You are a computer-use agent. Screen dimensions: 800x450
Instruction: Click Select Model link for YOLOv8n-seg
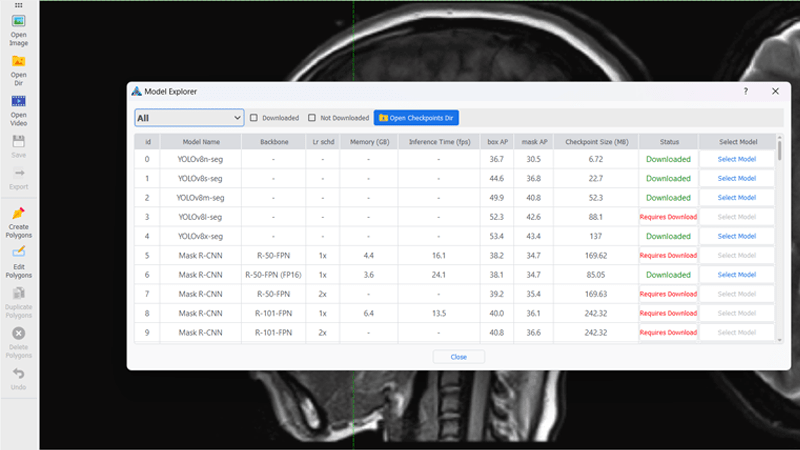(x=736, y=159)
